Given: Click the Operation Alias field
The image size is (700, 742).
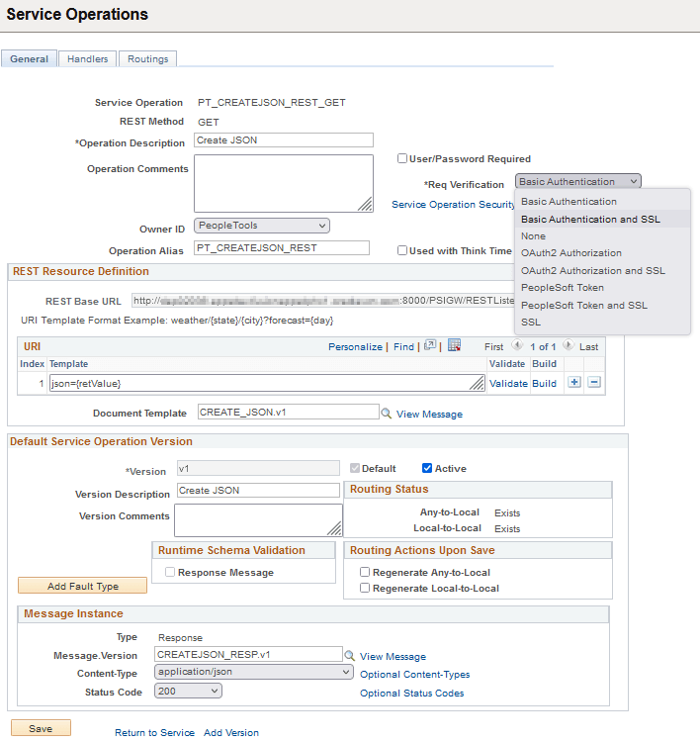Looking at the screenshot, I should pos(282,248).
